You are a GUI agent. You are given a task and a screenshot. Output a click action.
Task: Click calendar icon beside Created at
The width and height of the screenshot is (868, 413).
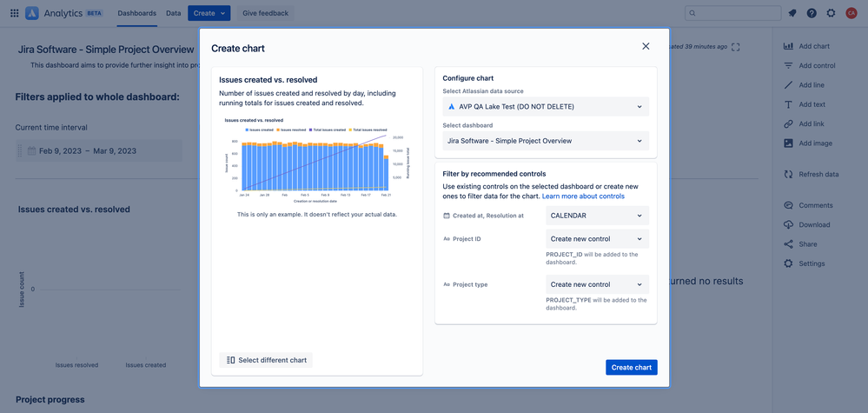click(447, 216)
